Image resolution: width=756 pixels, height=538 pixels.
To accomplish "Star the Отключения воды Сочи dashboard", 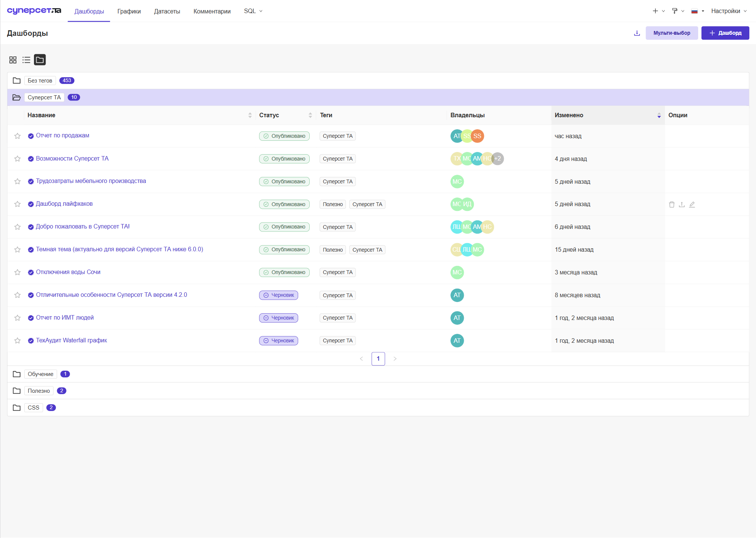I will [18, 272].
